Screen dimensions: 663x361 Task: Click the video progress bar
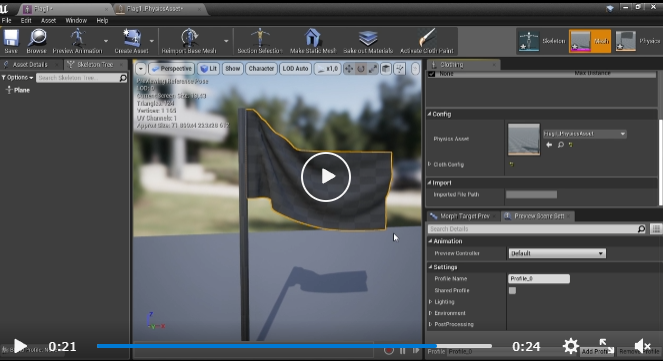coord(294,346)
